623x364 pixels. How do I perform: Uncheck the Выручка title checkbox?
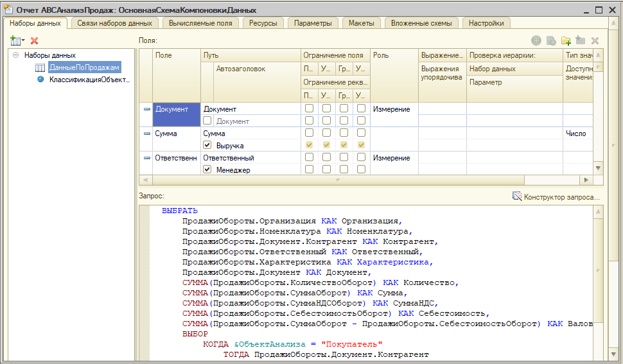207,145
